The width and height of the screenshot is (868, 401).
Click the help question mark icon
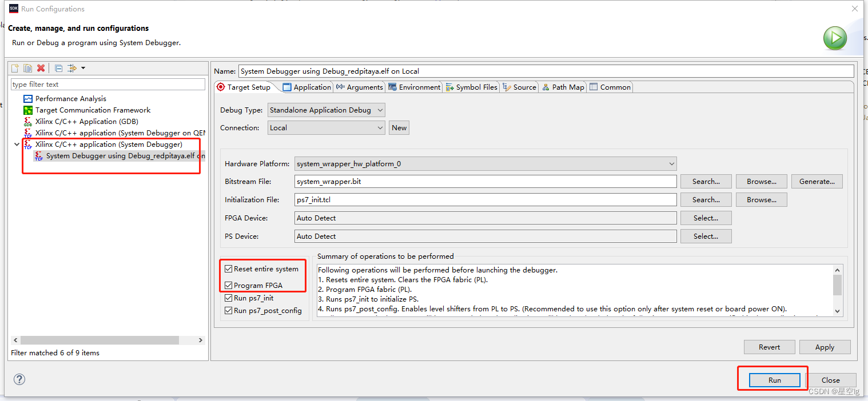19,379
